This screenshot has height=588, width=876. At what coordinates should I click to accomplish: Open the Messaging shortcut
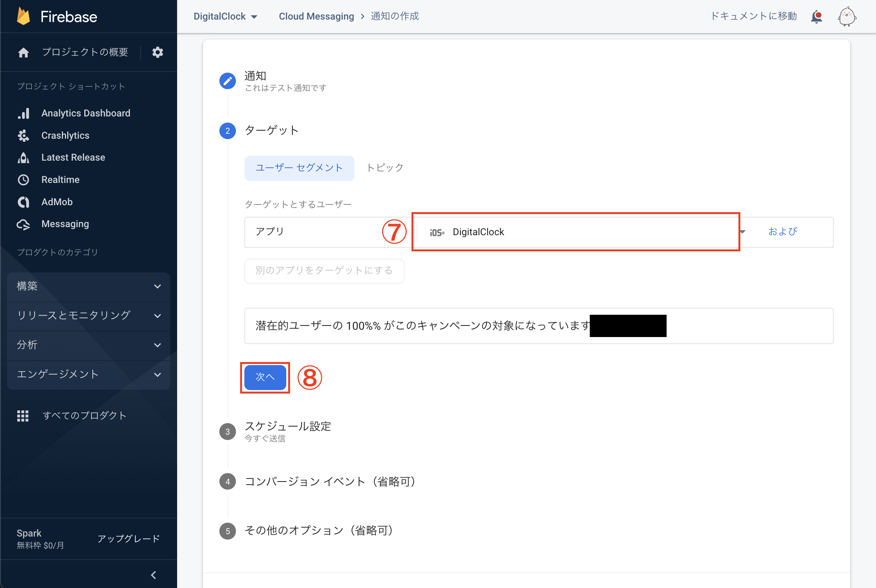(x=65, y=224)
